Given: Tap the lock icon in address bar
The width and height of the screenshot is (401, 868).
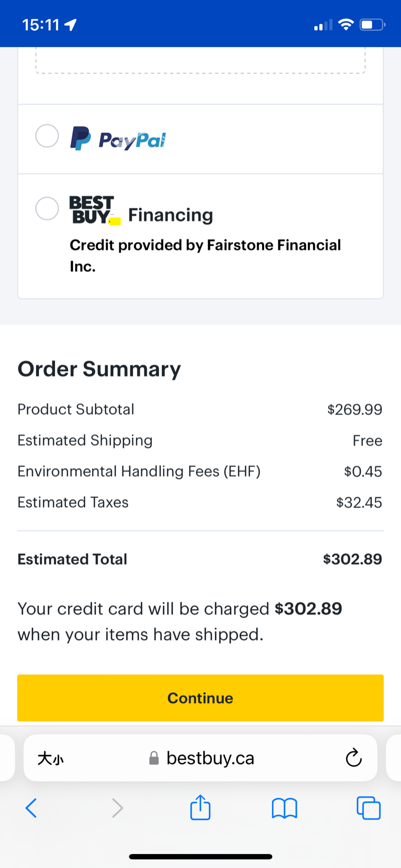Looking at the screenshot, I should click(x=154, y=758).
